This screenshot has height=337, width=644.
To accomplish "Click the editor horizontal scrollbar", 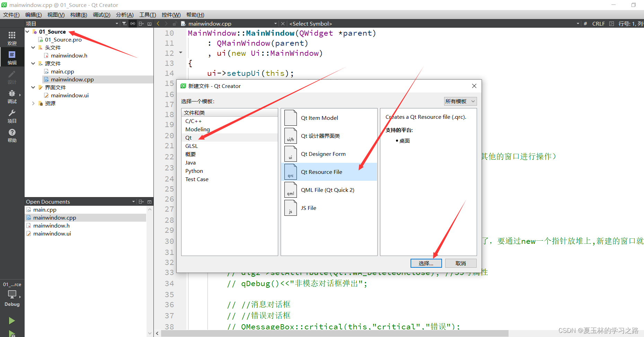I will click(x=335, y=333).
